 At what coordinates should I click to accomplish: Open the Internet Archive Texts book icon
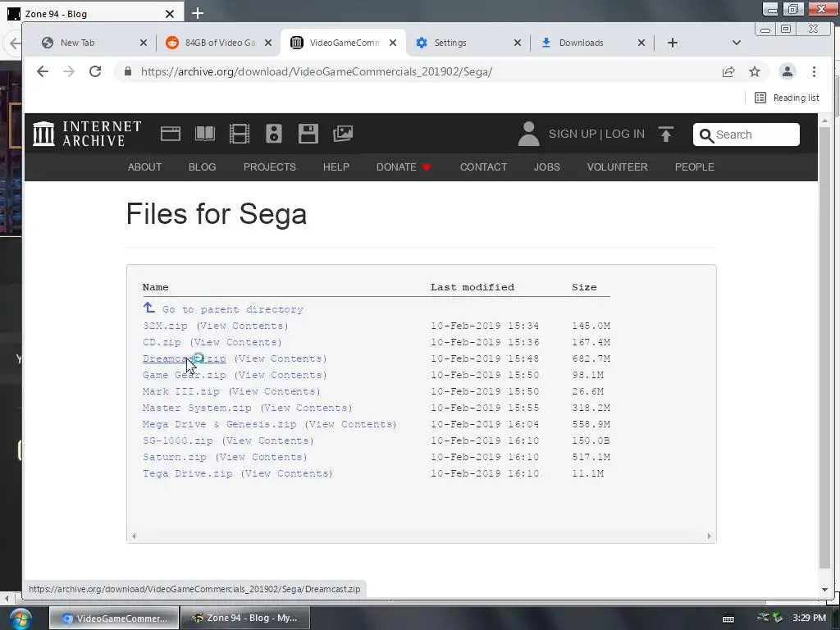click(204, 134)
